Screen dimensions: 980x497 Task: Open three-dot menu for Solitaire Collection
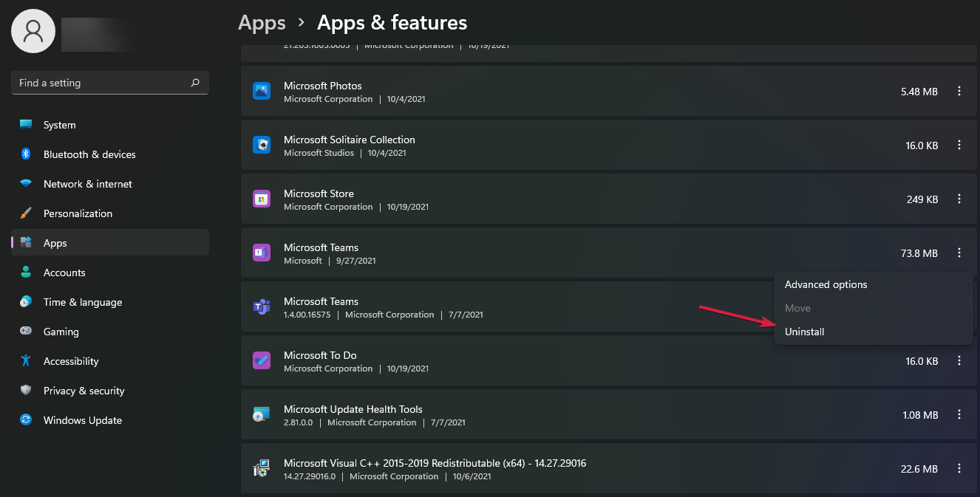coord(959,145)
